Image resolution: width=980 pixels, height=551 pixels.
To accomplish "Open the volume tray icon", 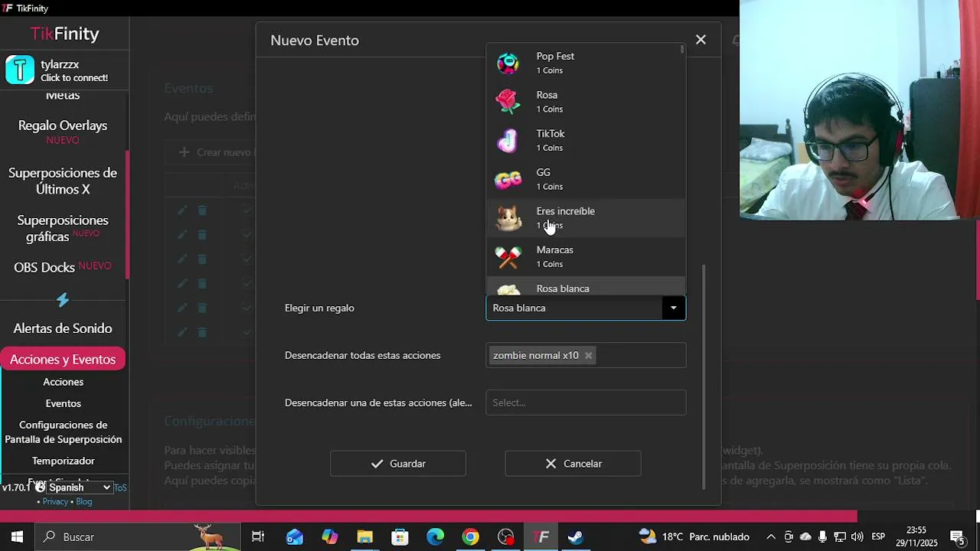I will pos(857,537).
